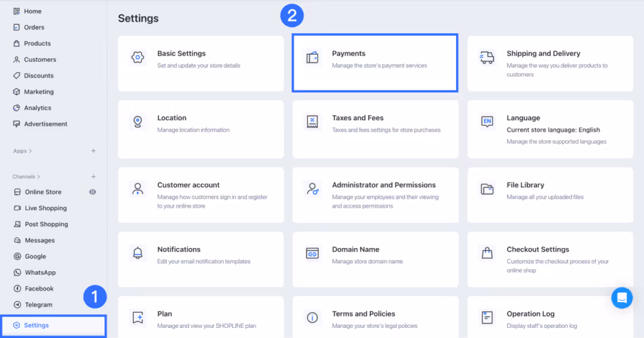Click the Advertisement icon in sidebar

pos(16,124)
